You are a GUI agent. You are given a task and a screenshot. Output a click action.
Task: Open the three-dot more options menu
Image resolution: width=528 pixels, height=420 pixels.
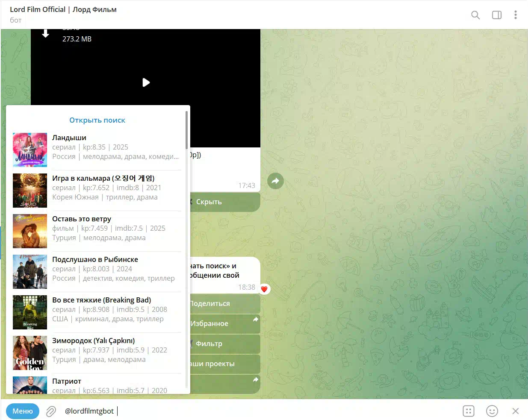516,15
